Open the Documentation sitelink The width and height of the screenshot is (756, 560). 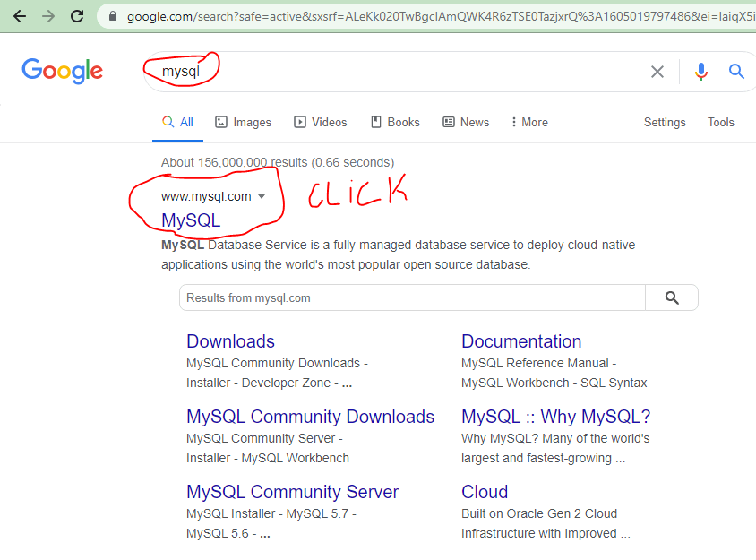[x=521, y=341]
